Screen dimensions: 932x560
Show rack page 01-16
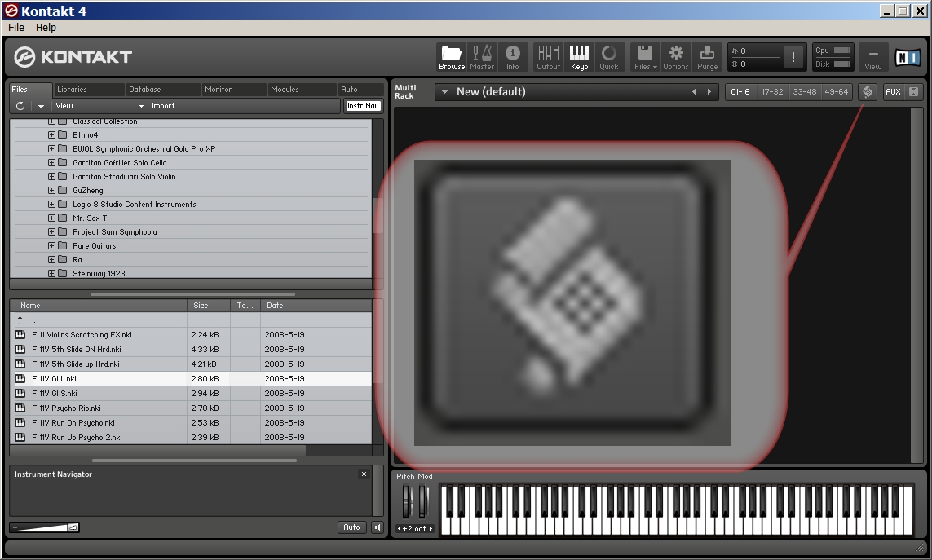click(x=740, y=91)
